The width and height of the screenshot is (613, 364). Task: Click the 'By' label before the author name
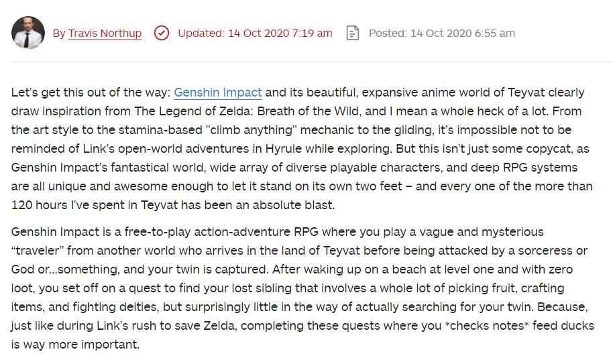pyautogui.click(x=59, y=34)
